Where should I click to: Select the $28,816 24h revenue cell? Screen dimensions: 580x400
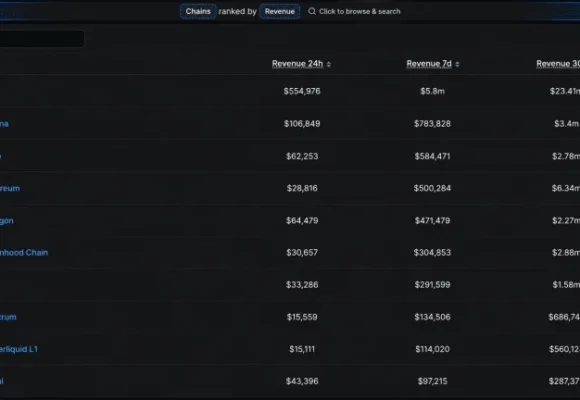coord(302,188)
